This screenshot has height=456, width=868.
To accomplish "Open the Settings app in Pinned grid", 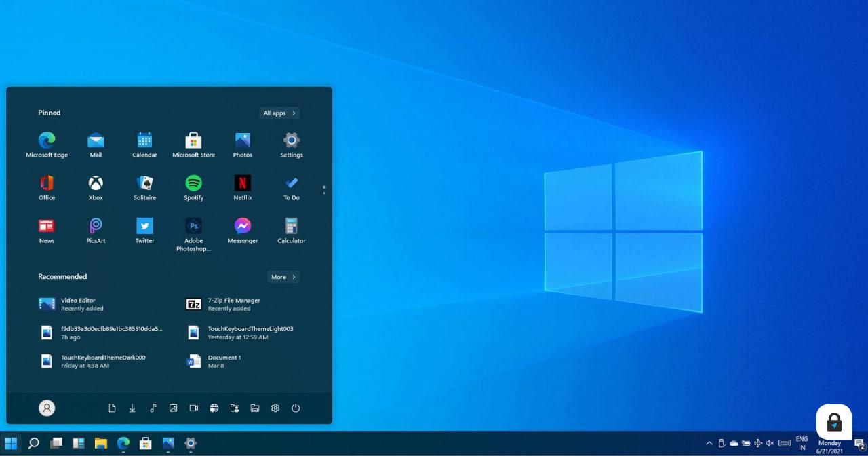I will 292,145.
